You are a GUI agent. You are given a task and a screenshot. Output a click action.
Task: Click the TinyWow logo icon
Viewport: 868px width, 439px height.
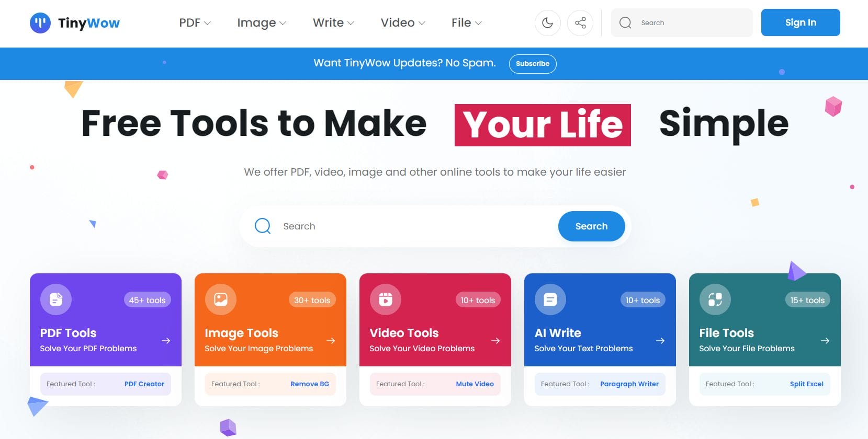[40, 23]
